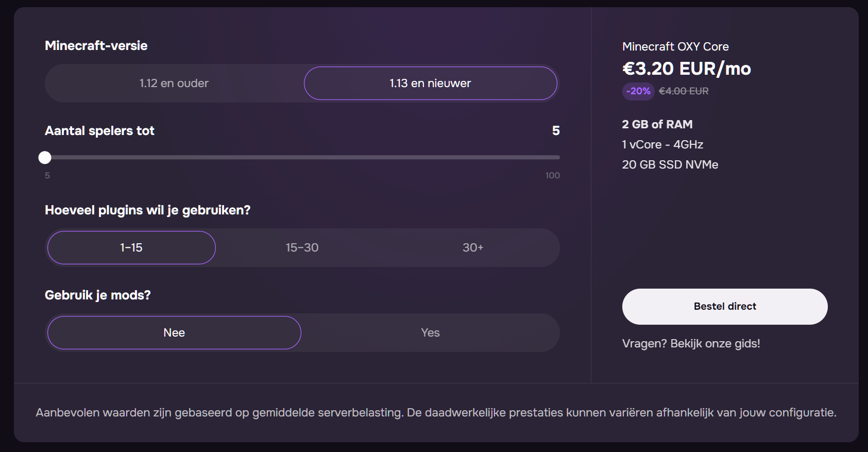The image size is (868, 452).
Task: Click the strikethrough "€4.00 EUR" old price
Action: click(685, 91)
